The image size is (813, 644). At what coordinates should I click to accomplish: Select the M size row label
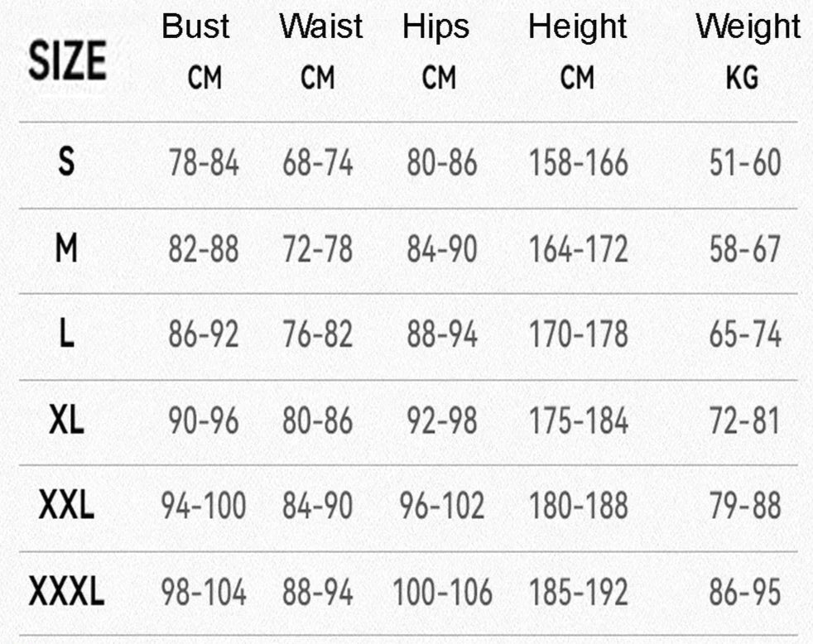pos(66,248)
